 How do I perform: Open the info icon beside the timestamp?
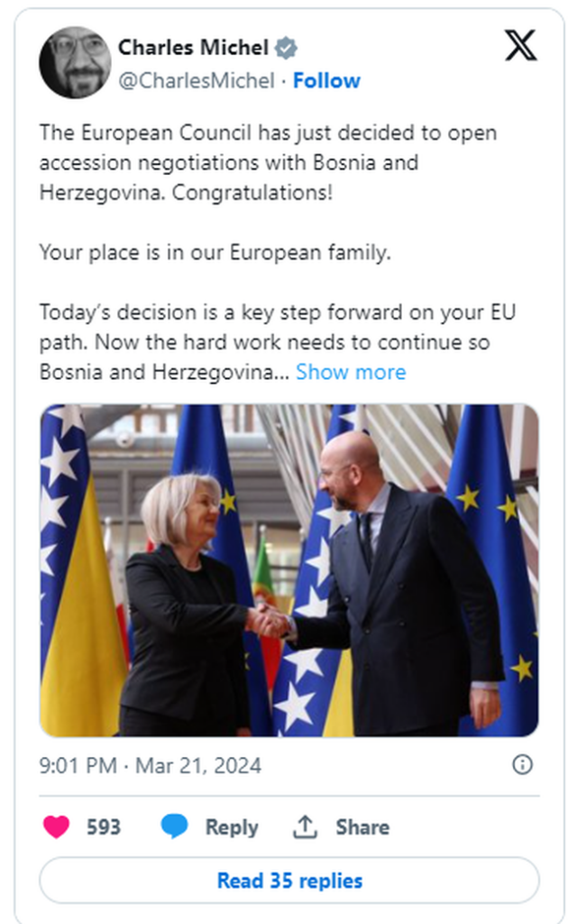pos(522,765)
